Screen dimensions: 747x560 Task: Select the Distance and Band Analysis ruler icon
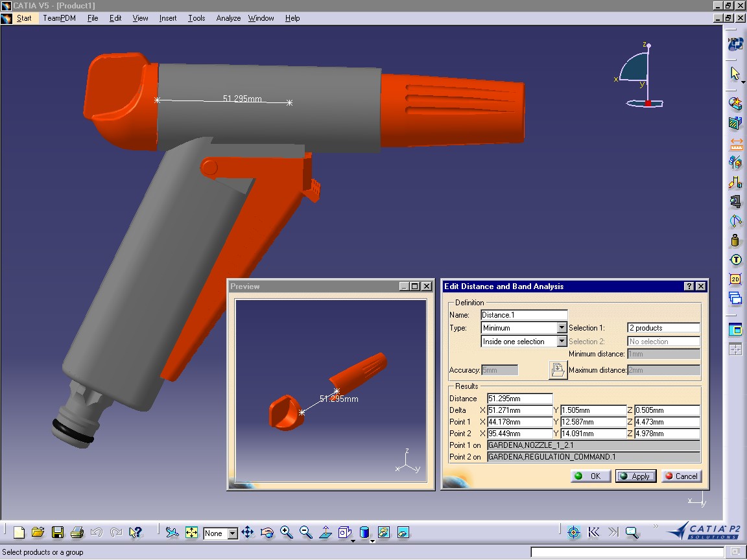735,143
